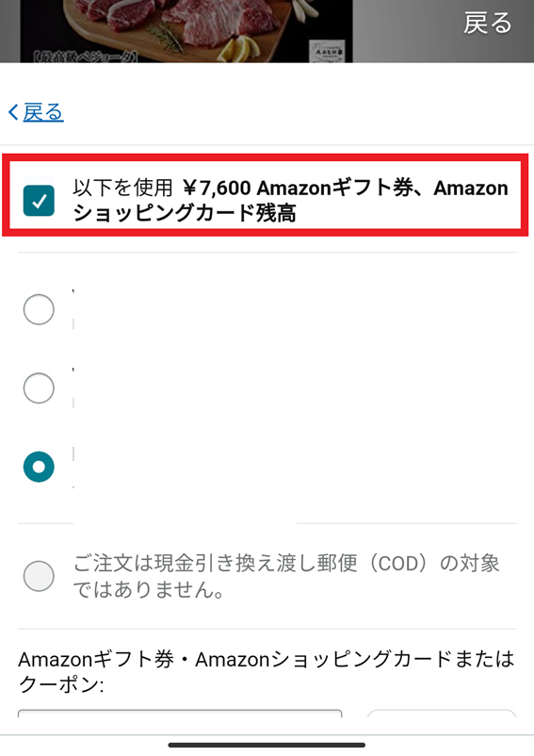534x756 pixels.
Task: Tap the Amazonギフト券・Amazonショッピングカードまたはクーポン label
Action: (x=267, y=671)
